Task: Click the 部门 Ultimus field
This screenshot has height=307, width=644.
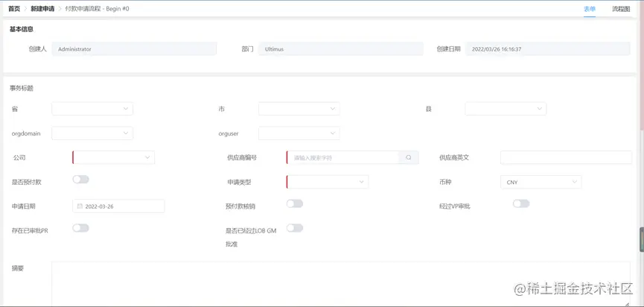Action: click(341, 49)
